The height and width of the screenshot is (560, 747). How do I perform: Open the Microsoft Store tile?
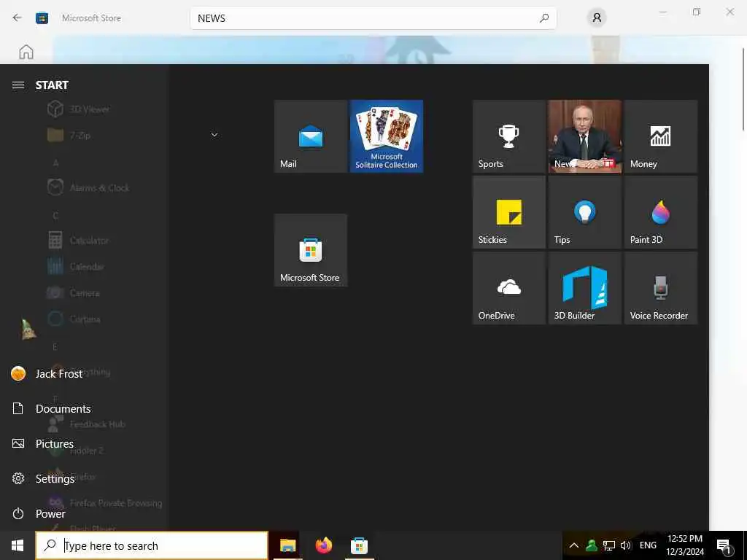[x=311, y=250]
